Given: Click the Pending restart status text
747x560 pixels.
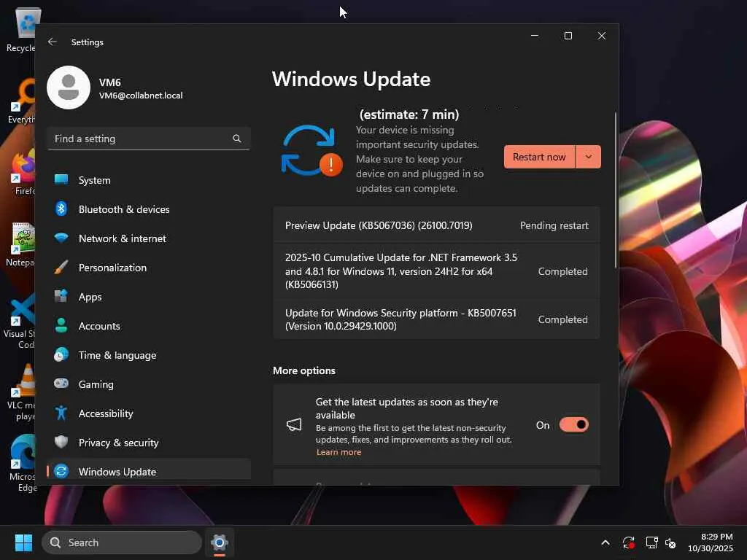Looking at the screenshot, I should [554, 225].
